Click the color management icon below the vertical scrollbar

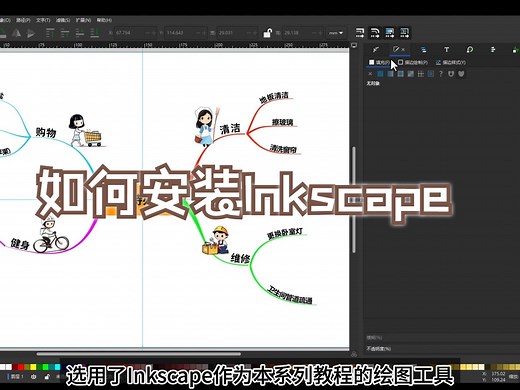pyautogui.click(x=354, y=354)
